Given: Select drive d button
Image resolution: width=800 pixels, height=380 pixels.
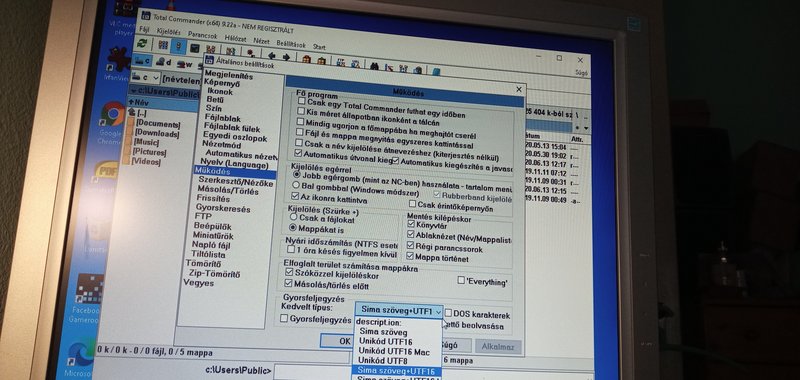Looking at the screenshot, I should pos(163,62).
